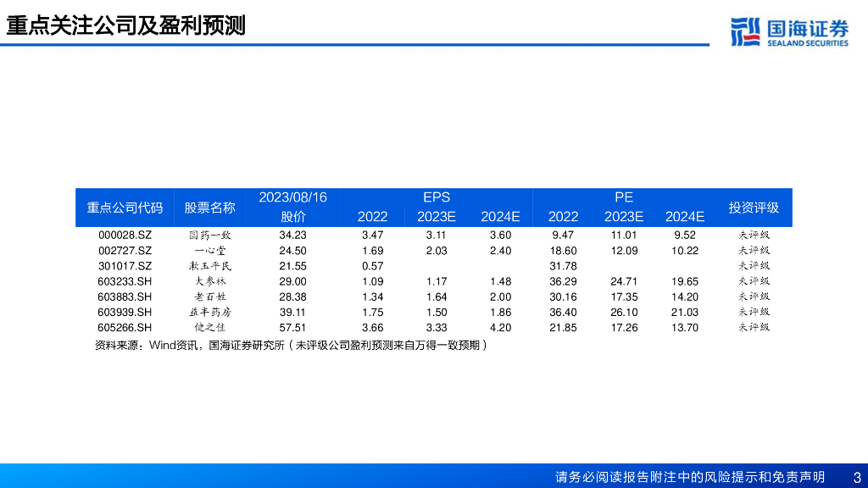Click the 股票名称 column header

[210, 208]
